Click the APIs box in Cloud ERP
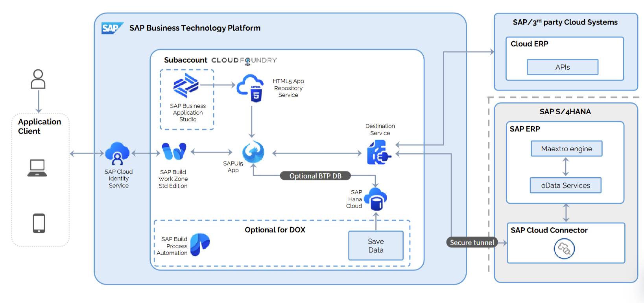Screen dimensions: 644x303 563,67
